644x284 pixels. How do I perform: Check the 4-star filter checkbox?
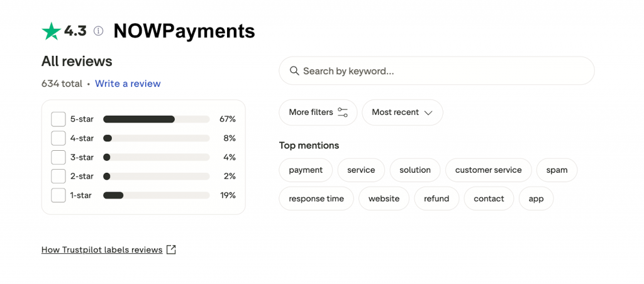(x=58, y=138)
